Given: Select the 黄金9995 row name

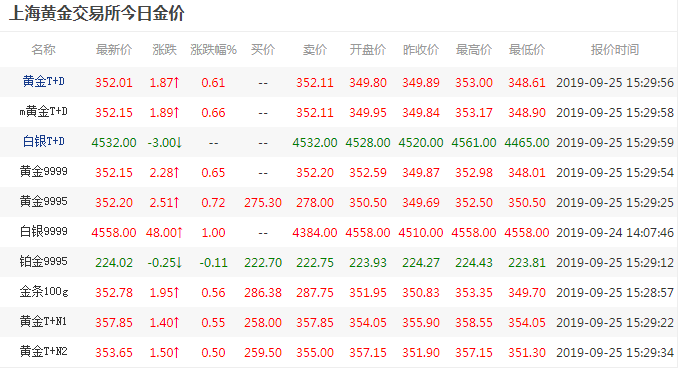Looking at the screenshot, I should tap(44, 202).
